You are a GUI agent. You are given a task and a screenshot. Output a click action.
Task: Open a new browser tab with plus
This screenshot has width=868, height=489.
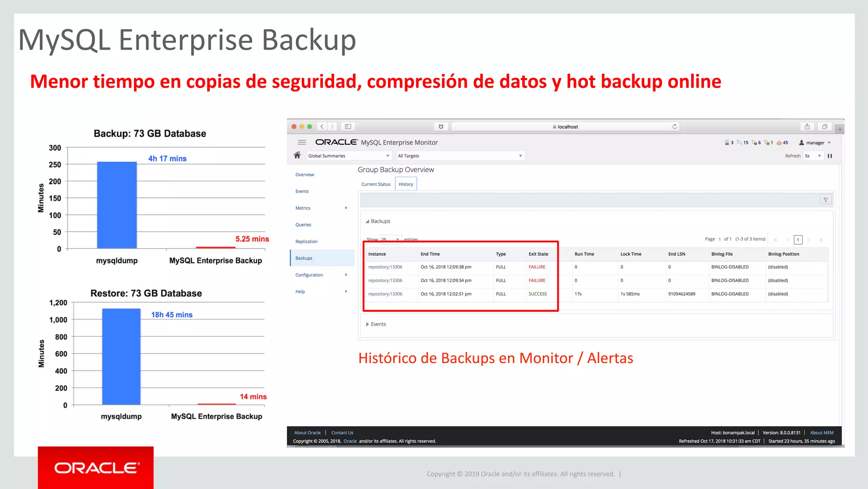click(x=840, y=129)
